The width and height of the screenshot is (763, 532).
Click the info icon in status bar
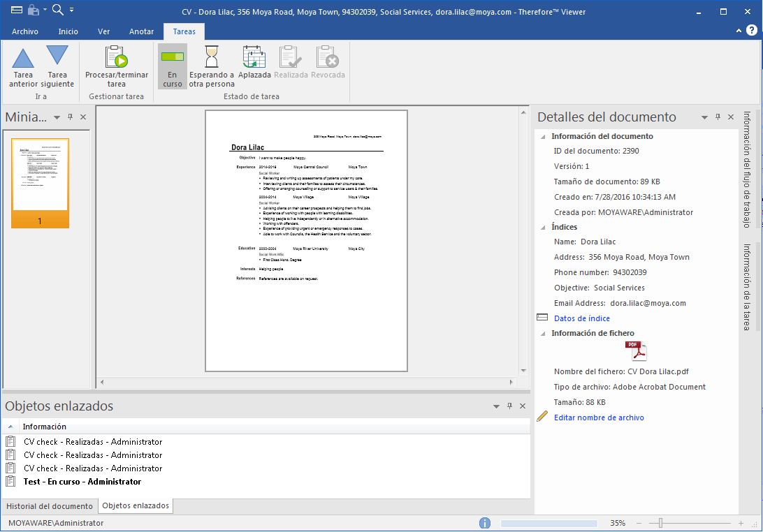[x=485, y=523]
